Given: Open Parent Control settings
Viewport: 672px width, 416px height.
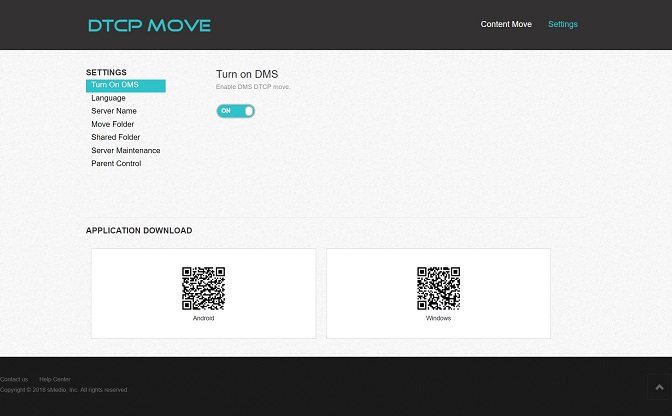Looking at the screenshot, I should pos(116,163).
